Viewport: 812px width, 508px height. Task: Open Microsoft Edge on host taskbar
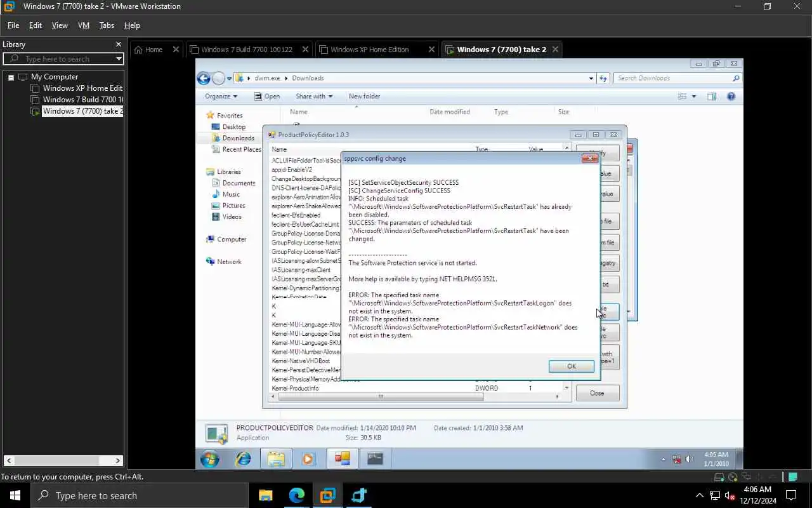(x=296, y=495)
